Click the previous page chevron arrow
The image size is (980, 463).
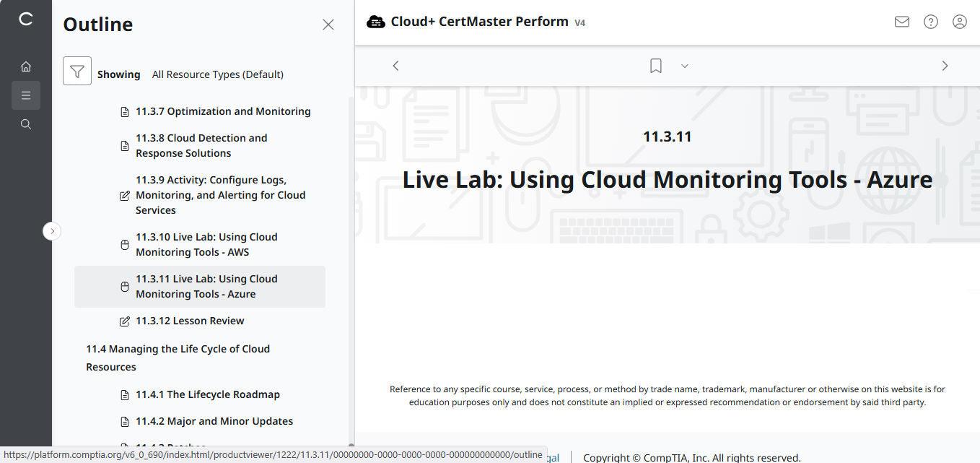(395, 65)
